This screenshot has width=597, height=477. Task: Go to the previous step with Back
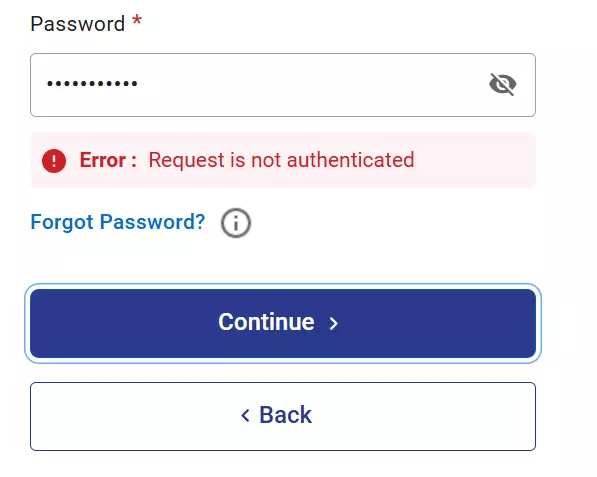point(283,416)
